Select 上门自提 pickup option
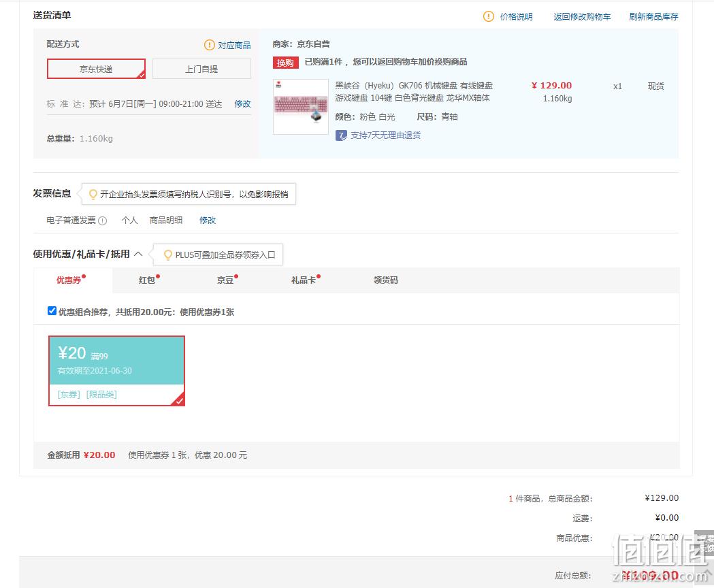The height and width of the screenshot is (588, 714). (x=201, y=69)
